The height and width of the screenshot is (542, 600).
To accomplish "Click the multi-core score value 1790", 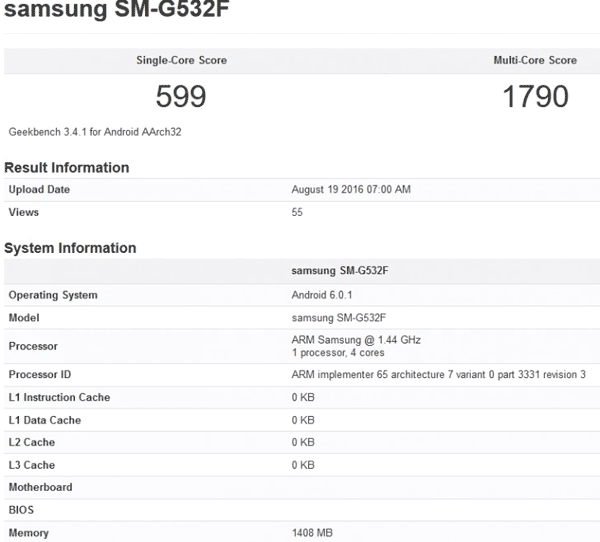I will (x=535, y=96).
